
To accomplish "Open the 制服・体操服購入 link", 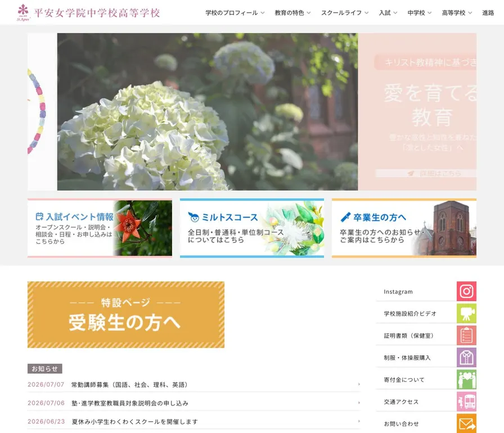I will coord(407,358).
